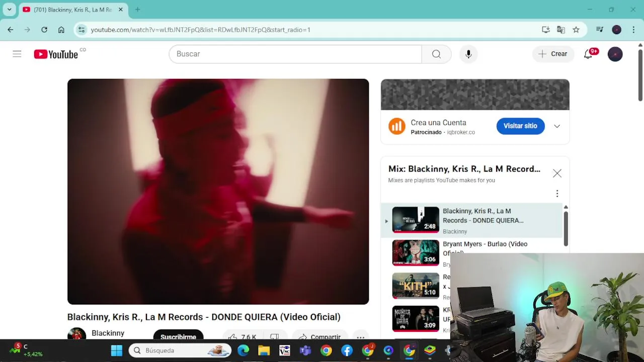644x362 pixels.
Task: Subscribe with the Suscribirme button
Action: (x=178, y=335)
